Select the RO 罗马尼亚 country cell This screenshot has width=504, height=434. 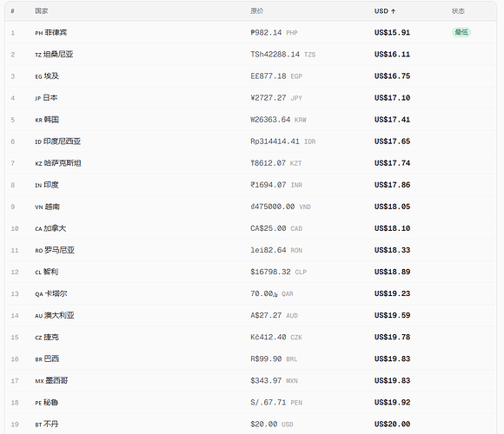point(55,250)
